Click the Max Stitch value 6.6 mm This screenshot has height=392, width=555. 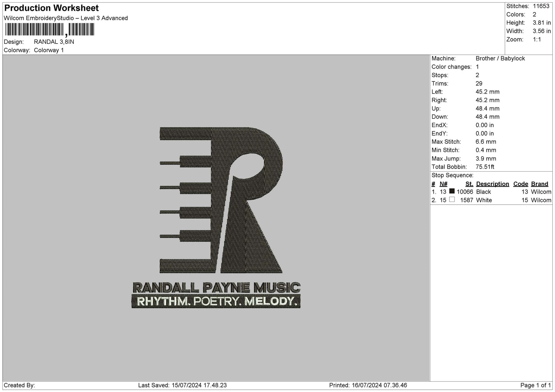click(x=486, y=142)
